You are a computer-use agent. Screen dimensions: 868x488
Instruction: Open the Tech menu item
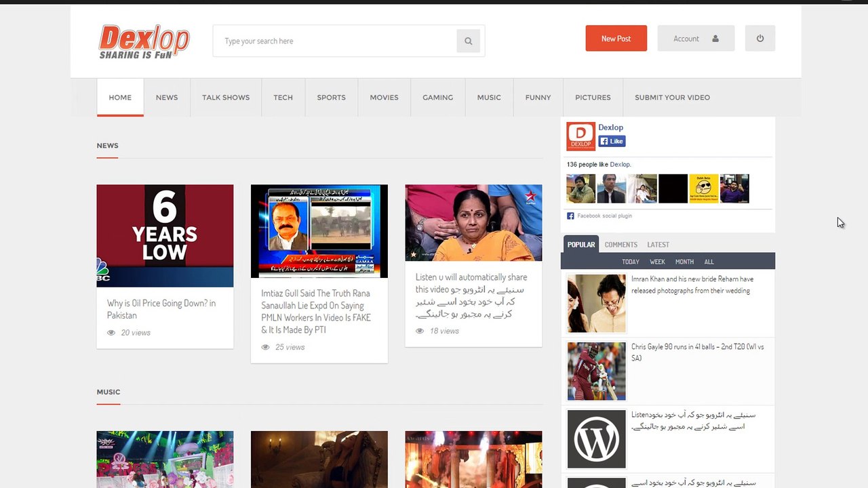(x=283, y=98)
